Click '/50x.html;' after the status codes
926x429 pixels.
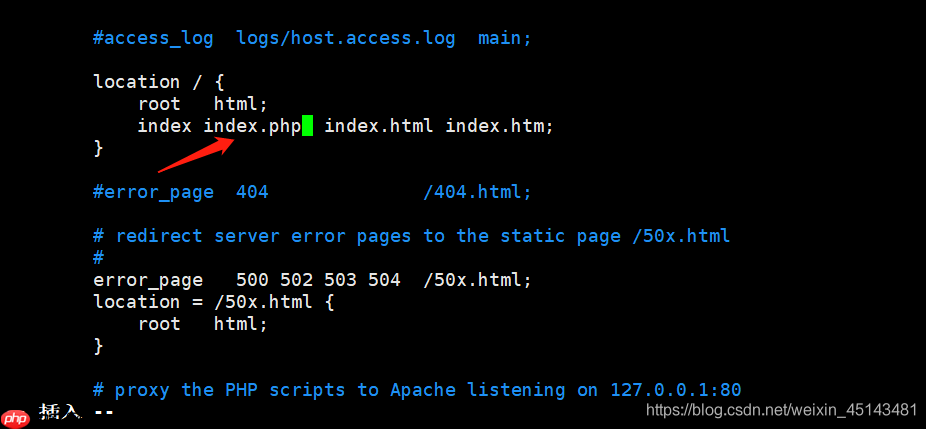click(477, 280)
